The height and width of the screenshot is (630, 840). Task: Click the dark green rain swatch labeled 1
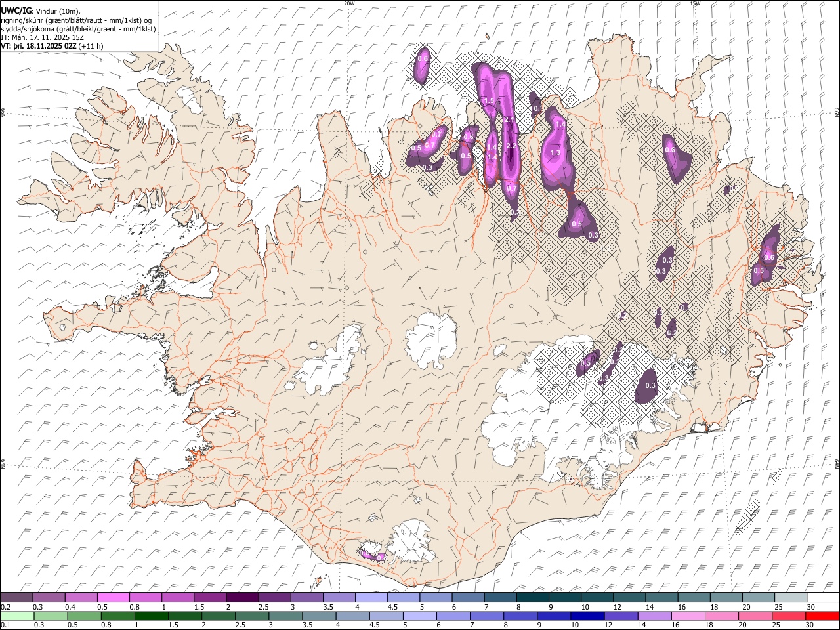[151, 616]
